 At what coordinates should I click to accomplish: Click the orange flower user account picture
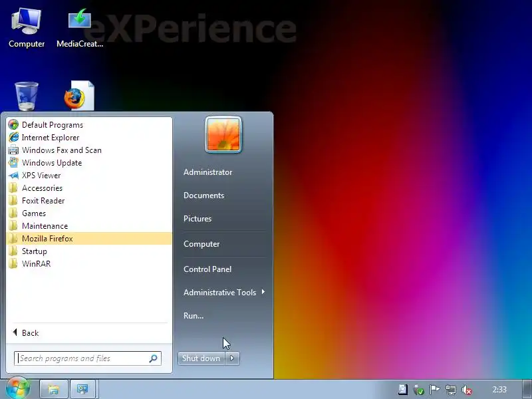[223, 135]
